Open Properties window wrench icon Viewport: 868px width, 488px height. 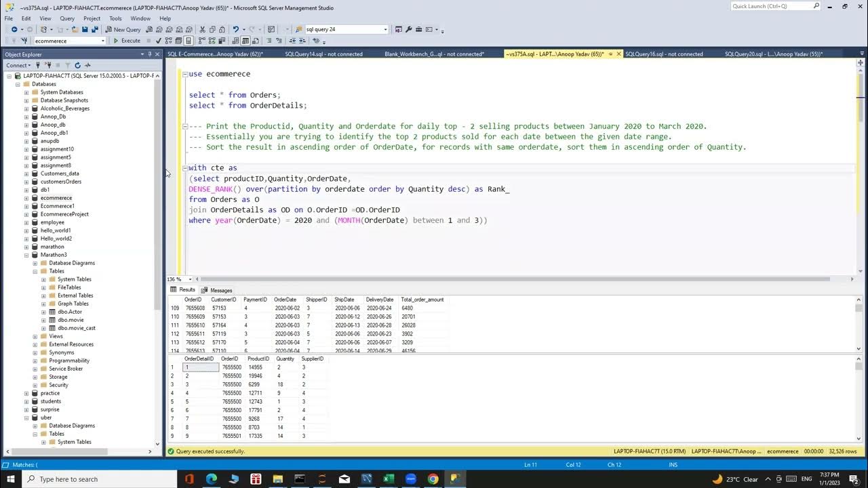point(408,30)
